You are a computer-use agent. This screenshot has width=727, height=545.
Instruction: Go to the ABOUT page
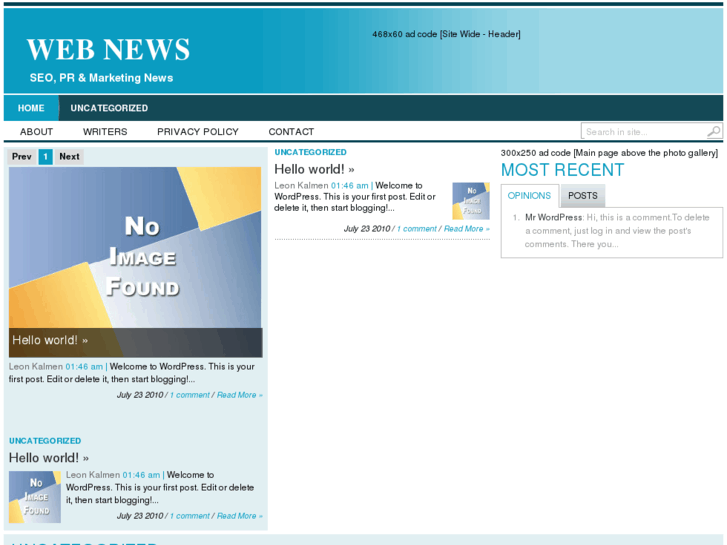pyautogui.click(x=36, y=132)
